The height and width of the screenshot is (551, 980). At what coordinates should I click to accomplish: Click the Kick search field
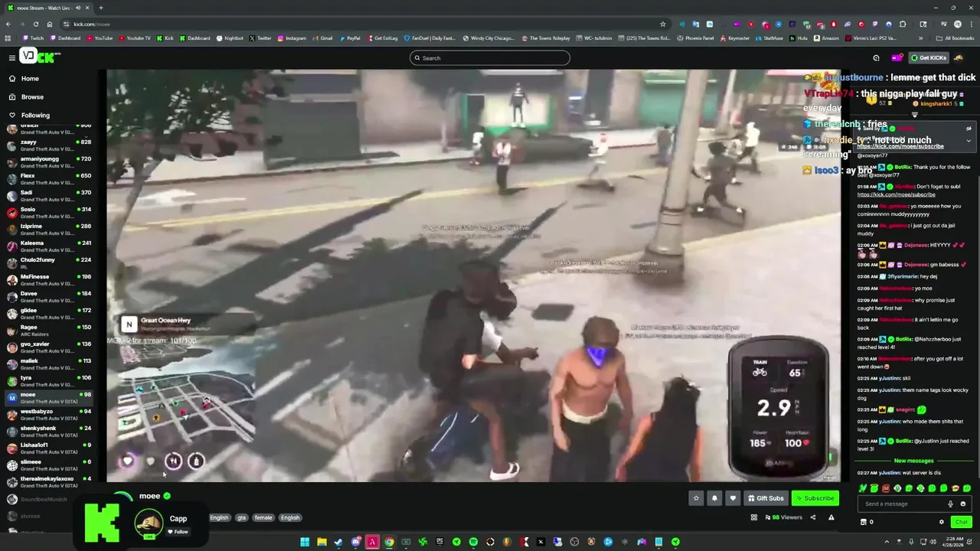(x=490, y=58)
